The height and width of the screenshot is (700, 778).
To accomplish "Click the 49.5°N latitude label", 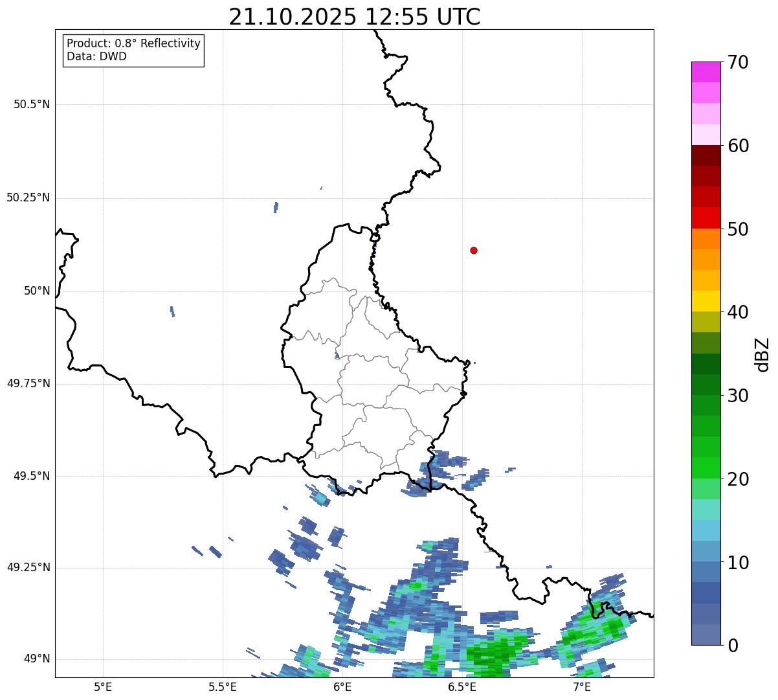I will (32, 476).
